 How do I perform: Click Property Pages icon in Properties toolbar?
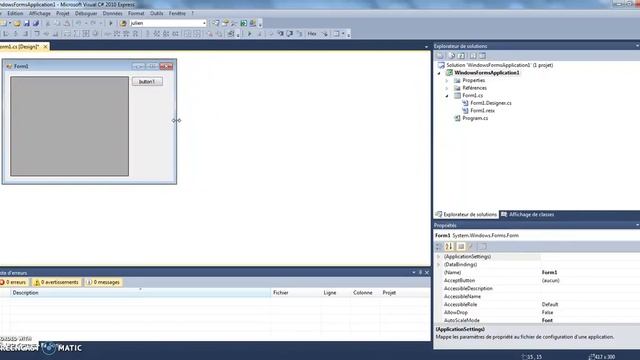coord(482,247)
